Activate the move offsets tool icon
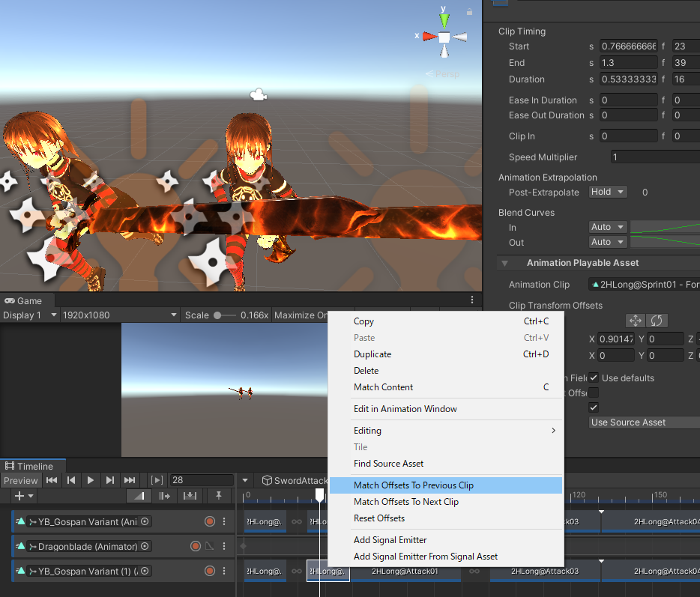The image size is (700, 597). pos(636,321)
